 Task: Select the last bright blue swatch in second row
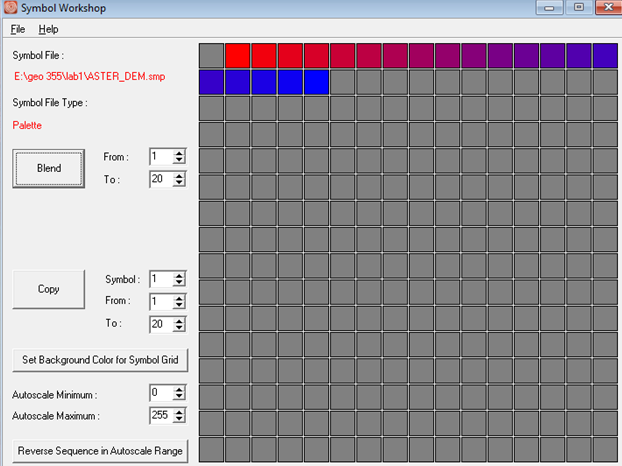click(316, 81)
